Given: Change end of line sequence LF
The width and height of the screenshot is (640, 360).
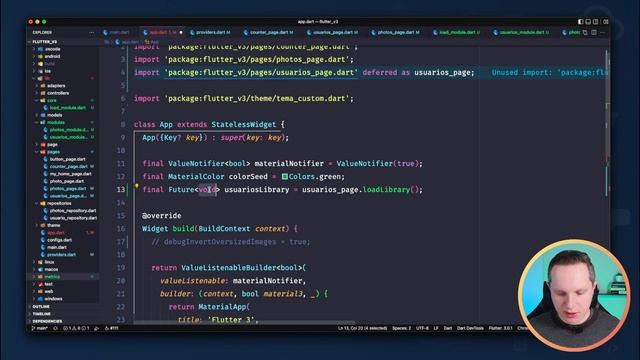Looking at the screenshot, I should pyautogui.click(x=436, y=328).
